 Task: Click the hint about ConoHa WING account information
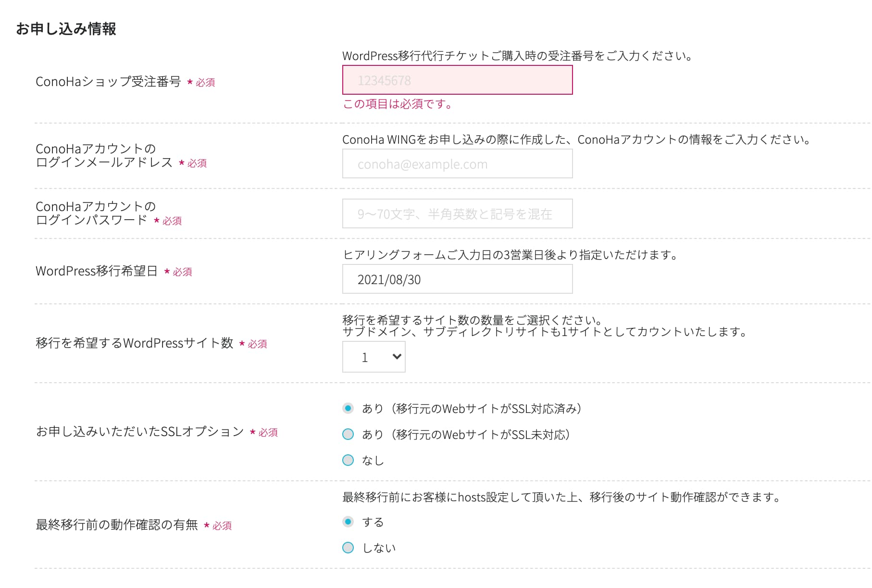pos(577,139)
